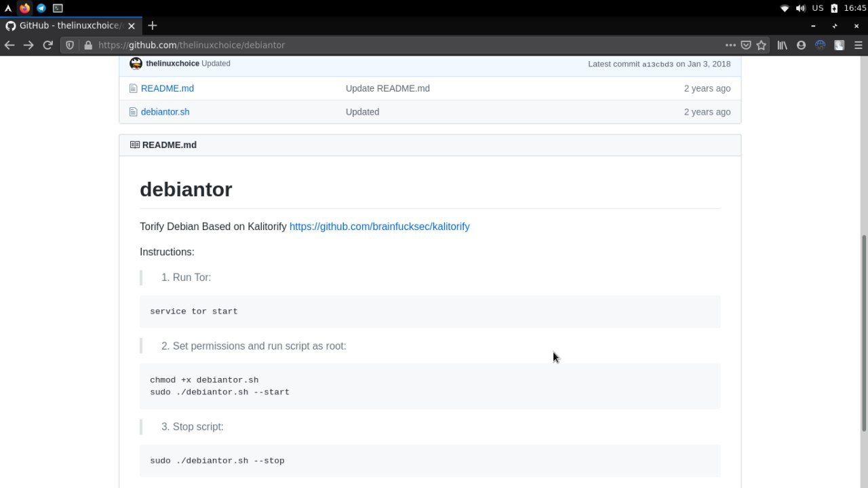This screenshot has height=488, width=868.
Task: Click the blue globe extension icon
Action: point(820,45)
